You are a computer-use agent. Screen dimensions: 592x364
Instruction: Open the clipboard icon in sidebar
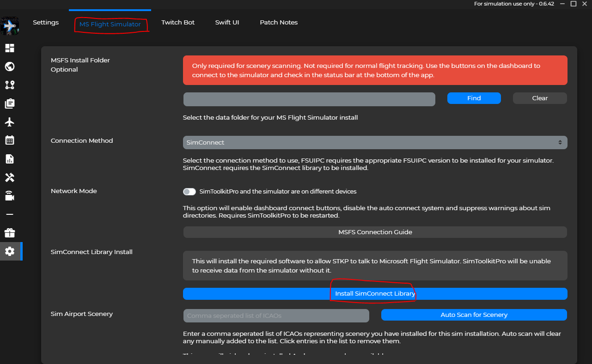click(10, 103)
